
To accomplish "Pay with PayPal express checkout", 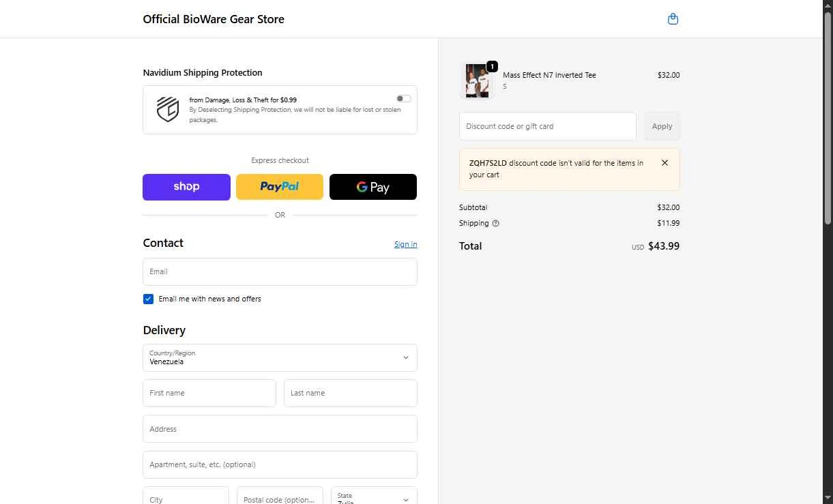I will pyautogui.click(x=280, y=187).
